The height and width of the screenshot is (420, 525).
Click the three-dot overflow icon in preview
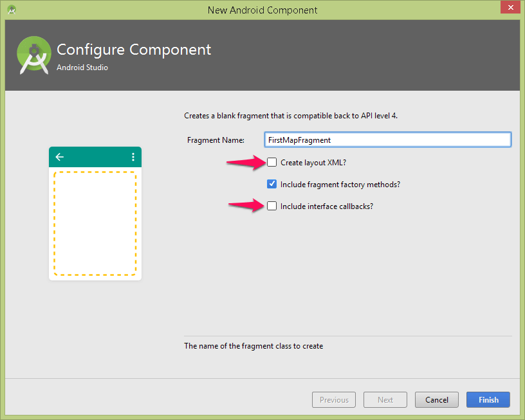pos(133,157)
